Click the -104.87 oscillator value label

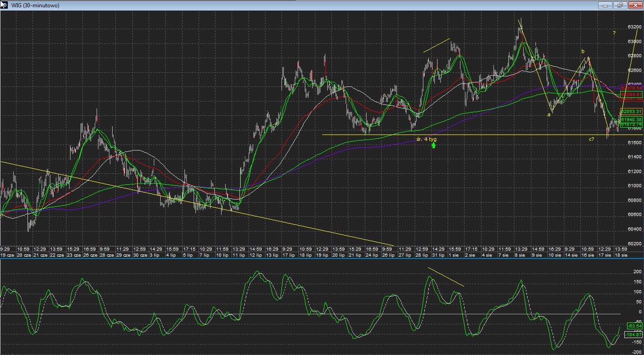[x=633, y=335]
